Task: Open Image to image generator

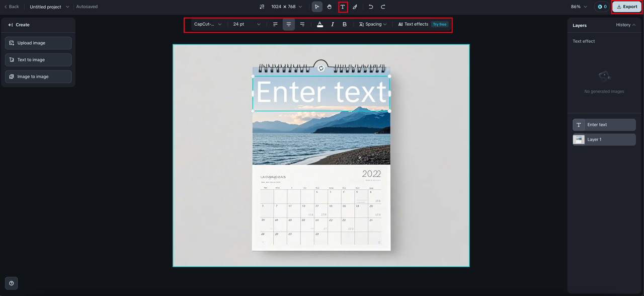Action: click(x=38, y=77)
